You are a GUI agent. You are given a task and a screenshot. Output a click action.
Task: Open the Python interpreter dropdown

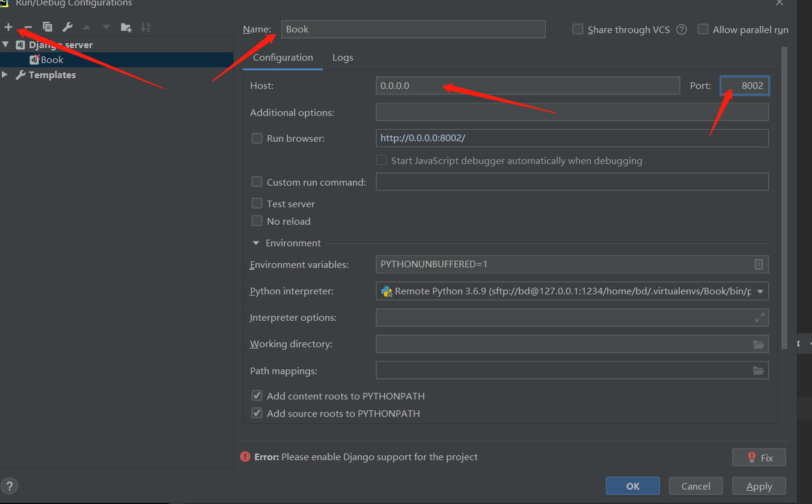click(x=760, y=291)
